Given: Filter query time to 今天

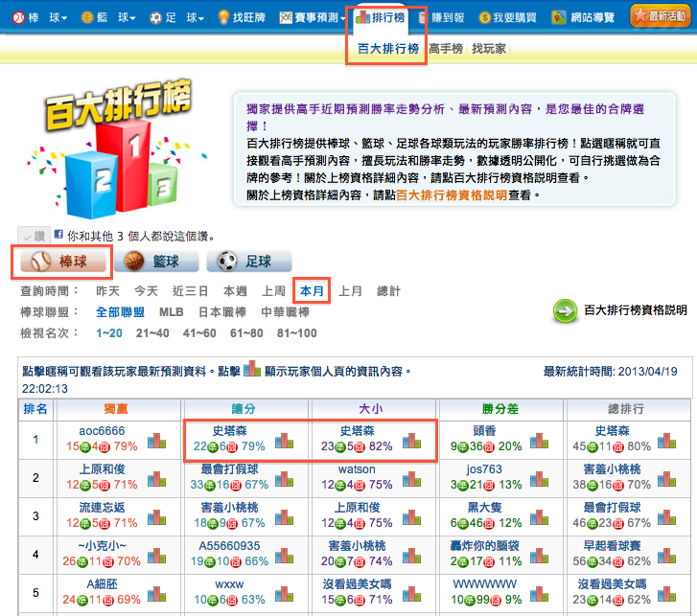Looking at the screenshot, I should coord(146,291).
